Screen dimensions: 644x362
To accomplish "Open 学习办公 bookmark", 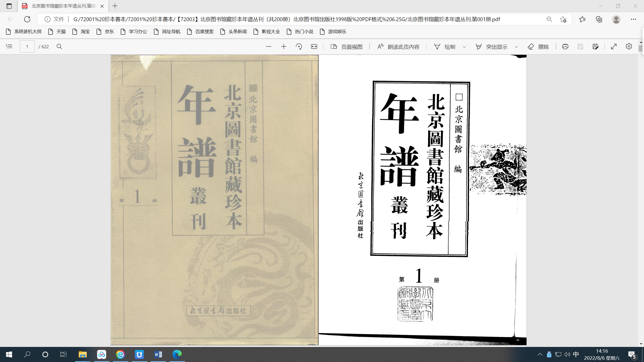I will click(134, 32).
